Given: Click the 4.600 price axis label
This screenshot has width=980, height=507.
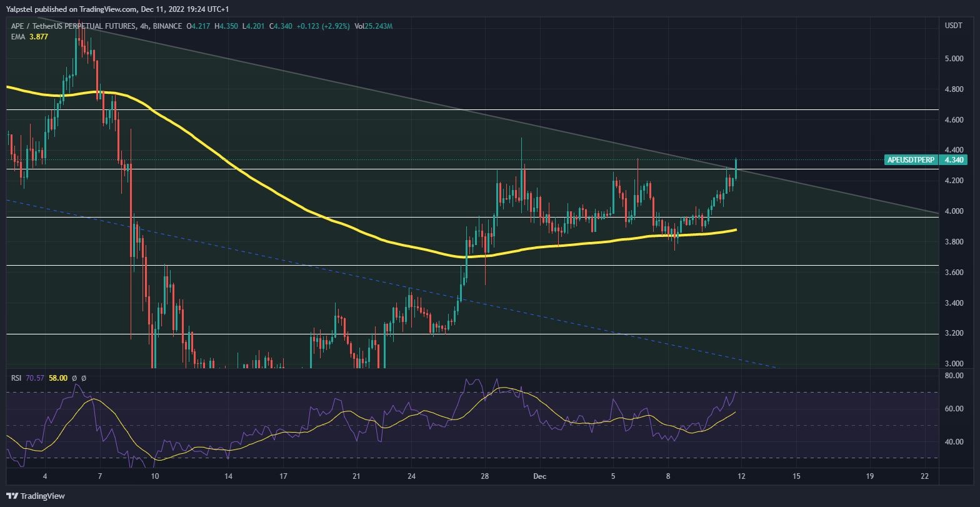Looking at the screenshot, I should (954, 120).
